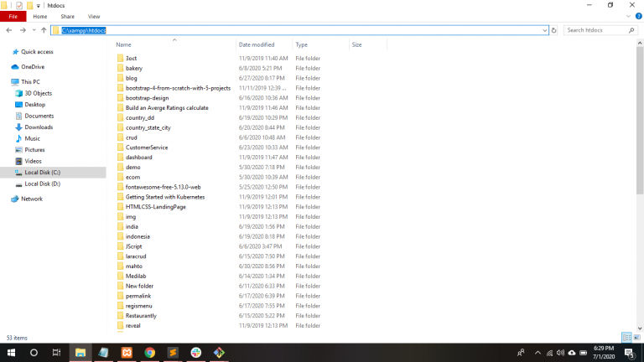Image resolution: width=644 pixels, height=362 pixels.
Task: Open the recent locations dropdown arrow
Action: pyautogui.click(x=33, y=30)
